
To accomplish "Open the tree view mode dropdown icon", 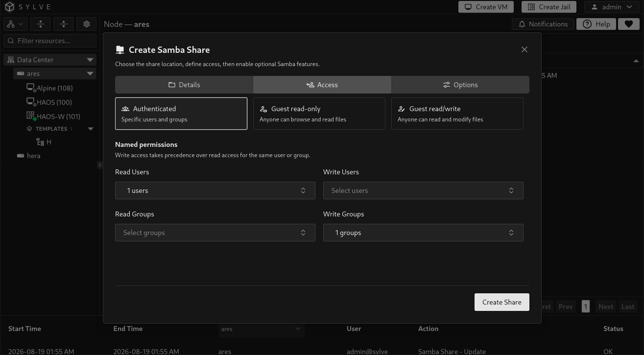I will [x=16, y=24].
